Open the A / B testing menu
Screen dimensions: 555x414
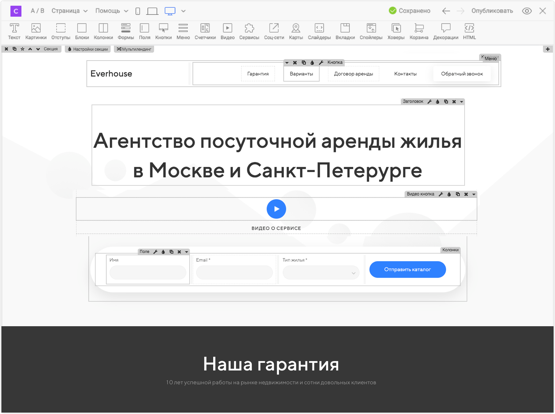(38, 11)
